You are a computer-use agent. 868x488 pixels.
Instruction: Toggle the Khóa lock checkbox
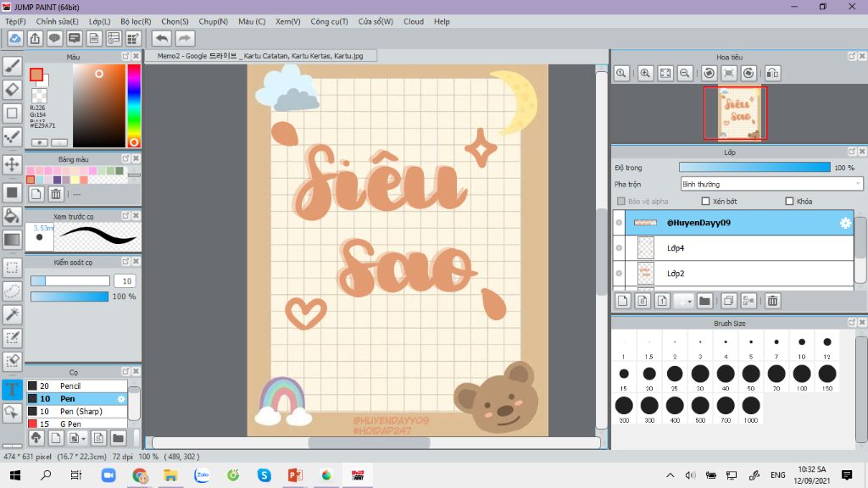tap(789, 202)
